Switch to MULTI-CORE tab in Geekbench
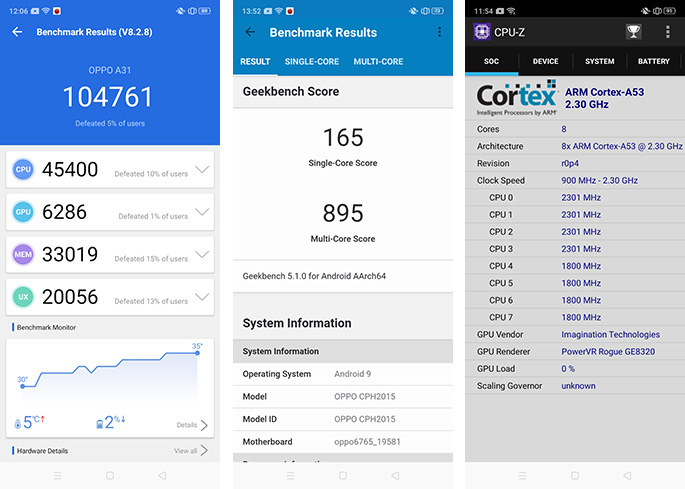 (378, 62)
